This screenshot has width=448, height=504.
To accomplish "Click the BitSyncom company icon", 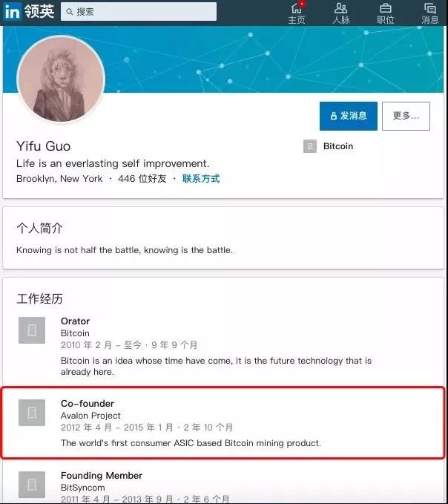I will 32,485.
